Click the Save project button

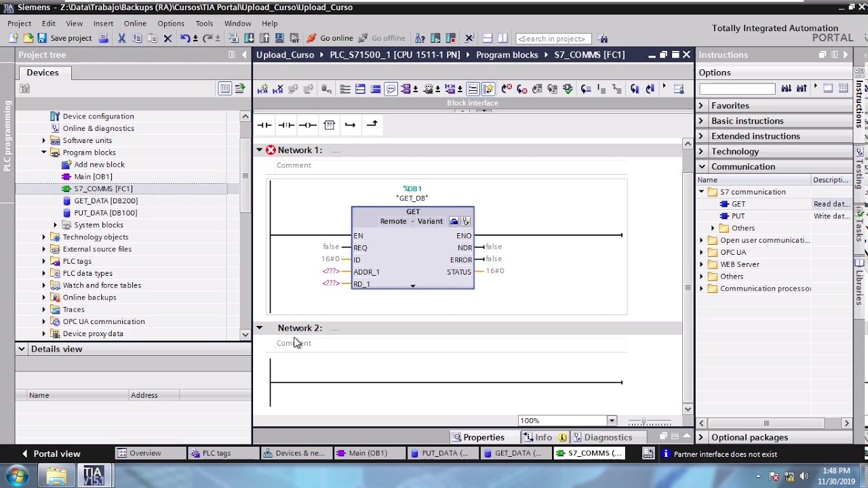coord(64,38)
